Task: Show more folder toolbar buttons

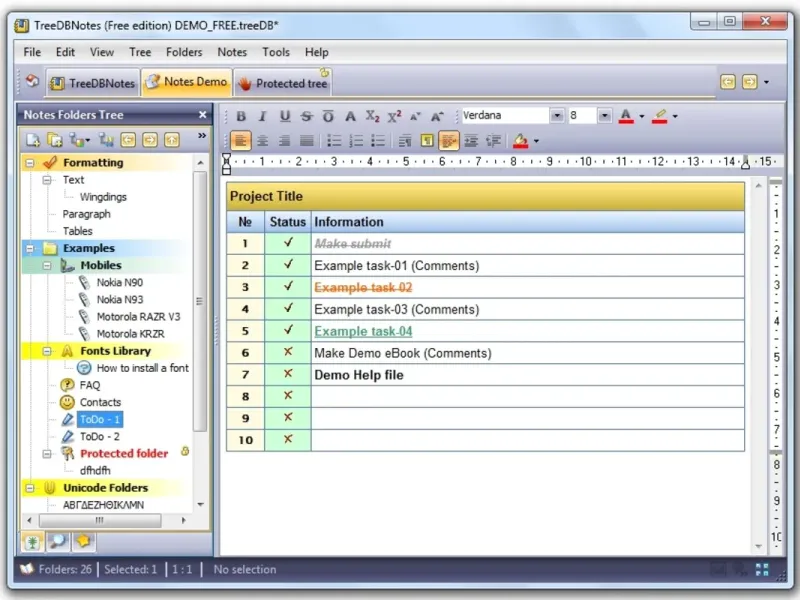Action: tap(202, 136)
